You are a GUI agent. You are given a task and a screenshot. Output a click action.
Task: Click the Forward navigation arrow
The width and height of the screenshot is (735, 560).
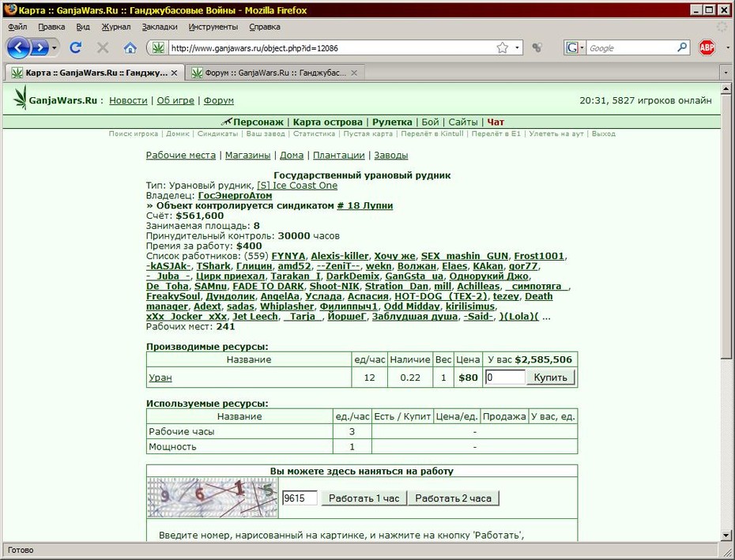tap(40, 48)
